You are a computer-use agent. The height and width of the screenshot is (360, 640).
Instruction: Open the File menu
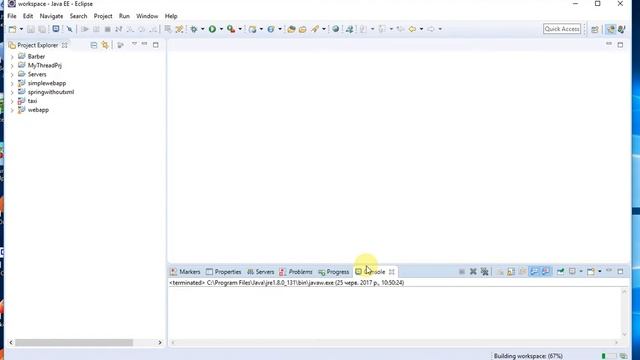[x=12, y=16]
